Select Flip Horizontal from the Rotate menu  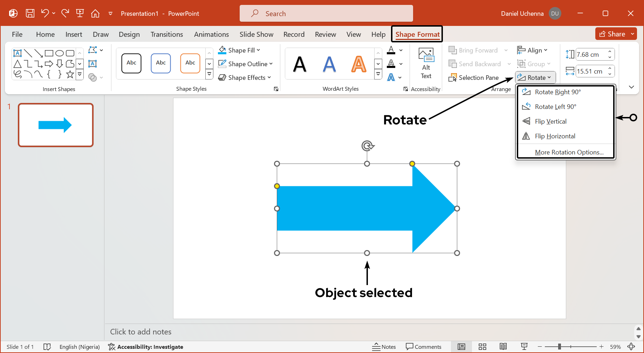click(555, 136)
